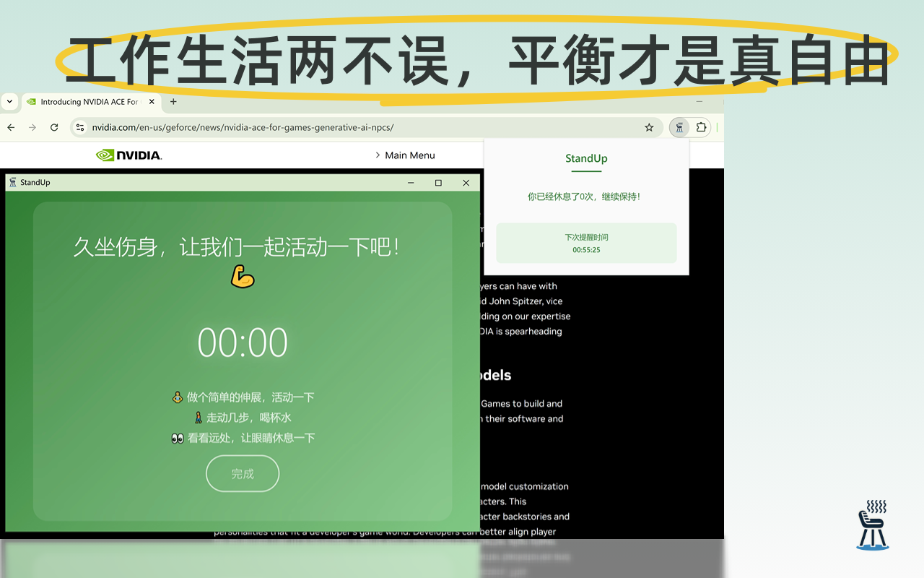Image resolution: width=924 pixels, height=578 pixels.
Task: Click the steaming chair logo at bottom-right corner
Action: coord(872,524)
